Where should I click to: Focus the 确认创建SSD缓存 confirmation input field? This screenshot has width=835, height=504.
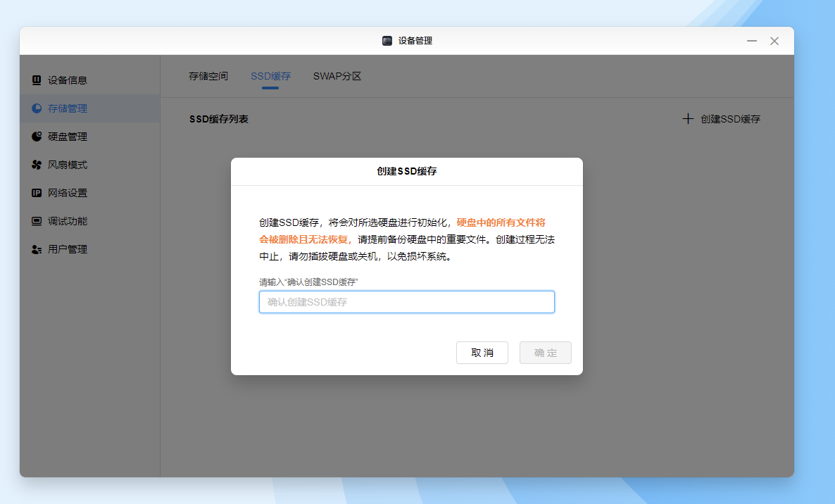click(407, 302)
